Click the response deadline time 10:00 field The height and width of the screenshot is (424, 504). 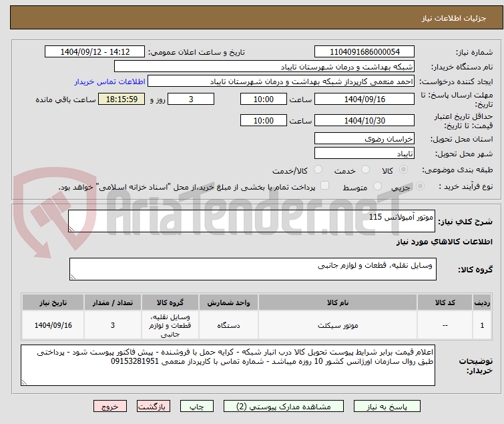click(x=264, y=99)
